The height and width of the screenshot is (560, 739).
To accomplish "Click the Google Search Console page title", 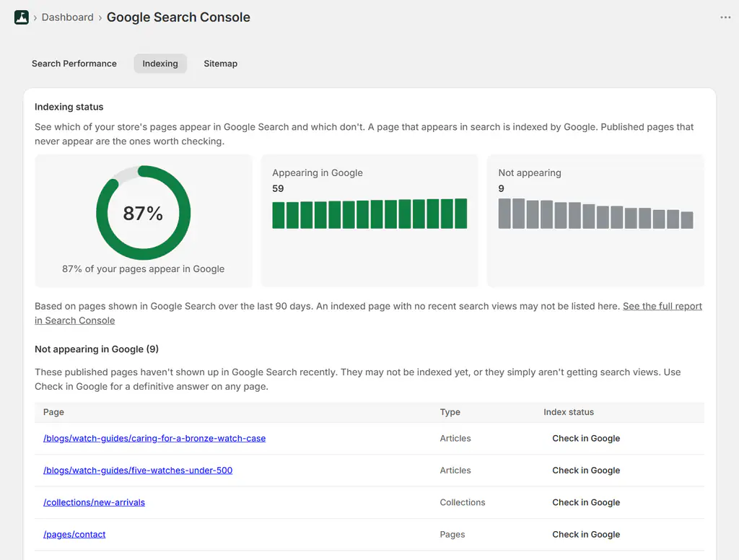I will click(178, 17).
